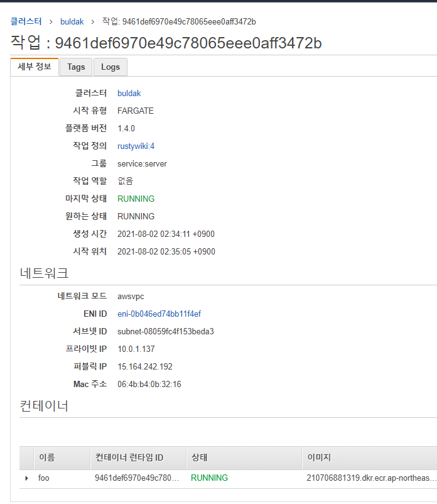Click the 이미지 column header
Screen dimensions: 437x504
click(x=318, y=458)
